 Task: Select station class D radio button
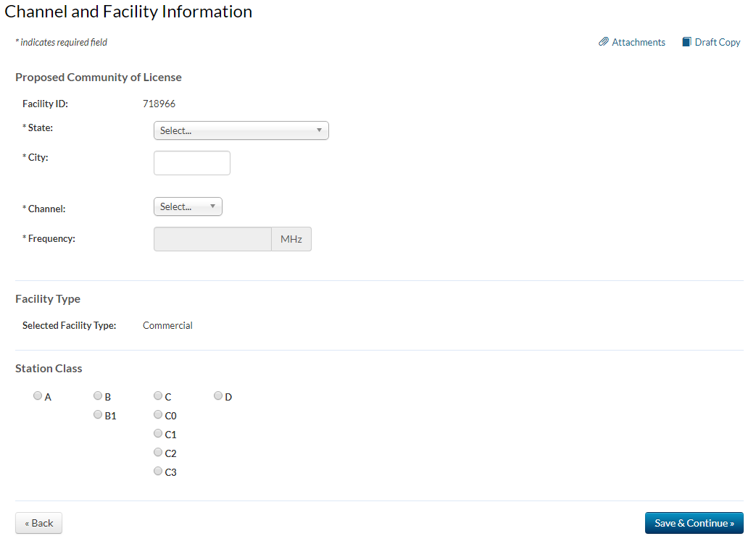click(x=218, y=396)
